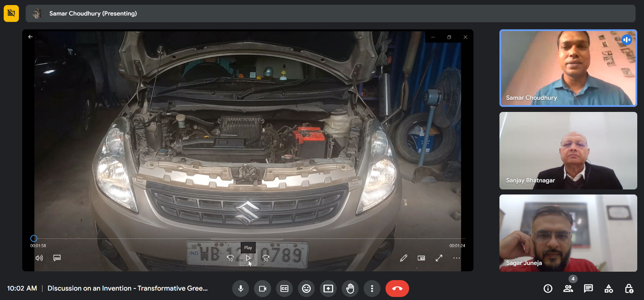The image size is (644, 300).
Task: Skip back 10 seconds in video
Action: click(x=230, y=258)
